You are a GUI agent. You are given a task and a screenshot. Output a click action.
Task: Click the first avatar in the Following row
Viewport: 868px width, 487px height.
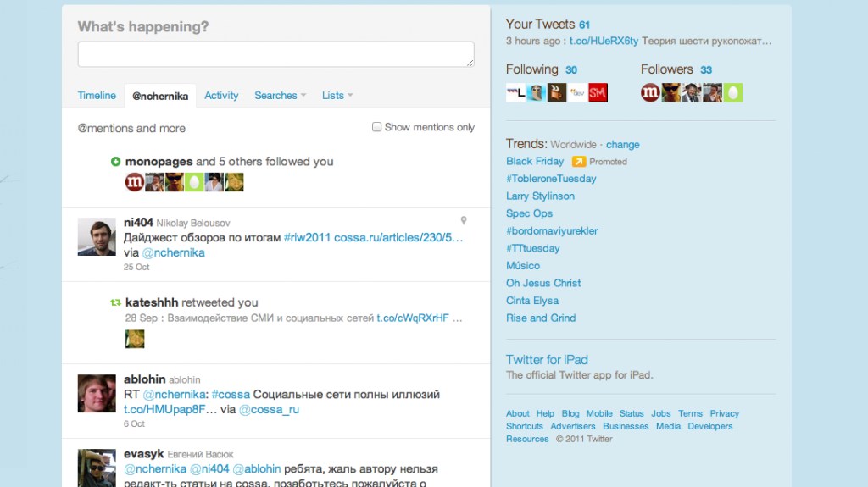pos(515,93)
